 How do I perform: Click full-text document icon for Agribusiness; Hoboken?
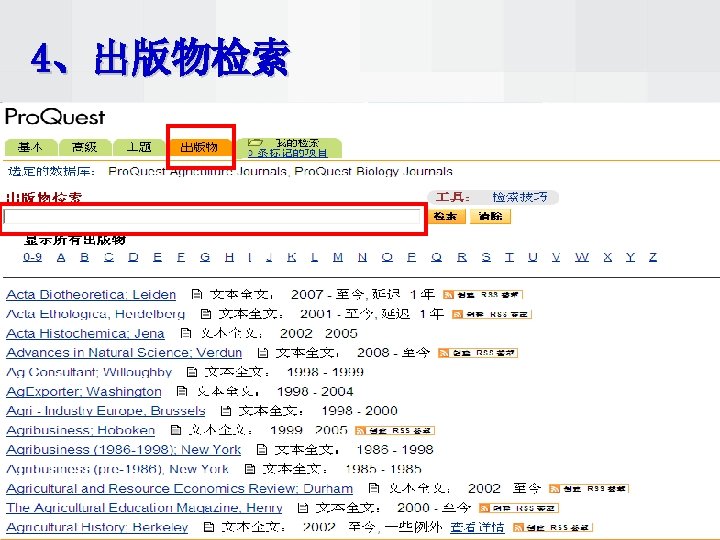coord(175,430)
